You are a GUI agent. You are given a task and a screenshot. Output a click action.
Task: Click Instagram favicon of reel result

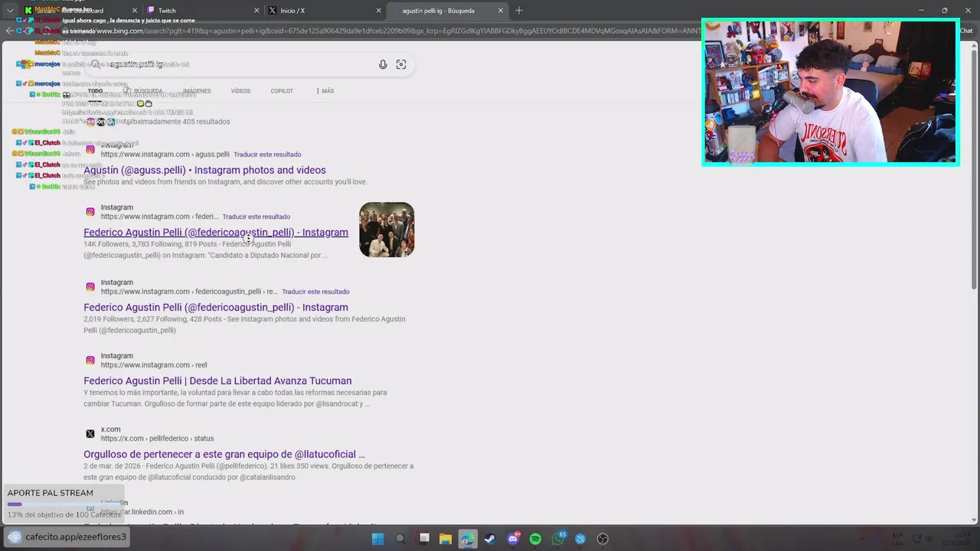click(x=90, y=360)
